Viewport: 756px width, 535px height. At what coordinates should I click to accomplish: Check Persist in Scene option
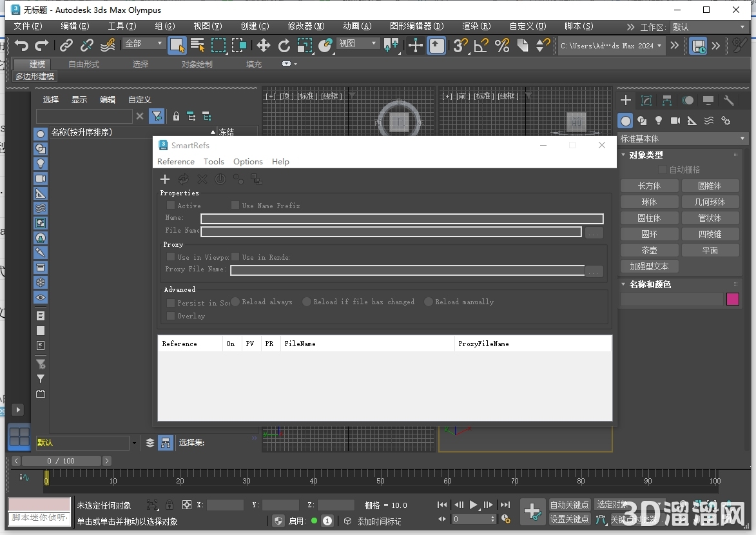tap(171, 302)
